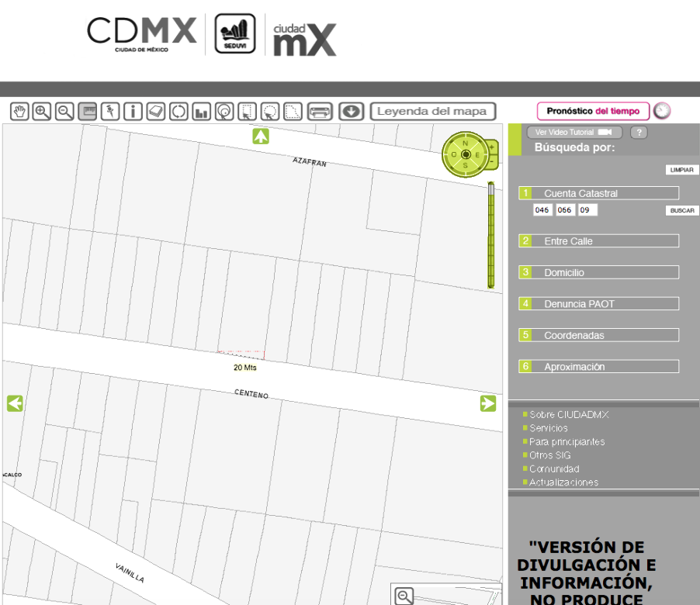Open Pronóstico del tiempo
The width and height of the screenshot is (700, 605).
click(x=593, y=111)
